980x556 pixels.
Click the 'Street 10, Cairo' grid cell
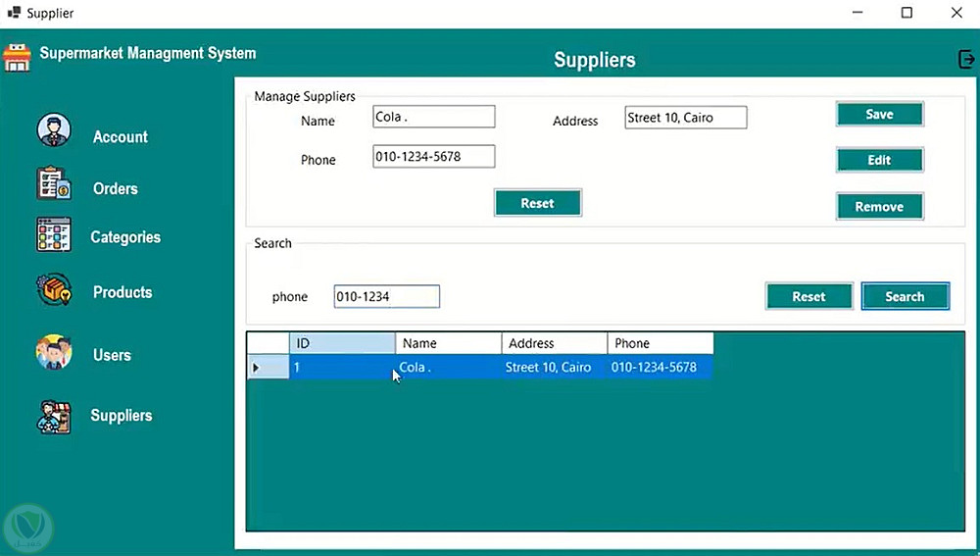(x=555, y=367)
